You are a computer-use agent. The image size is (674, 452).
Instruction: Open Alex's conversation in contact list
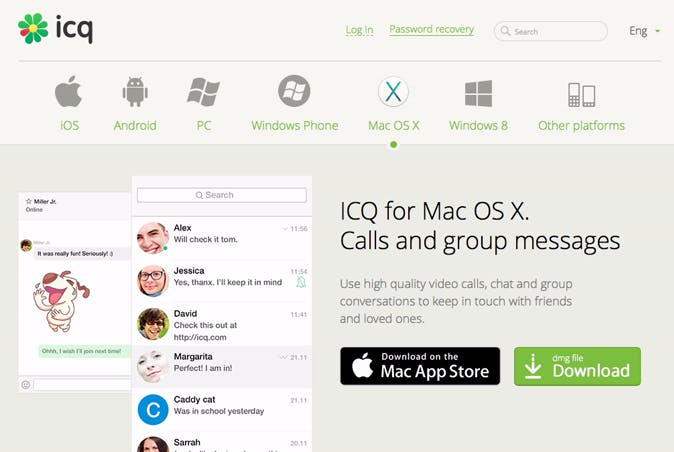[x=222, y=238]
